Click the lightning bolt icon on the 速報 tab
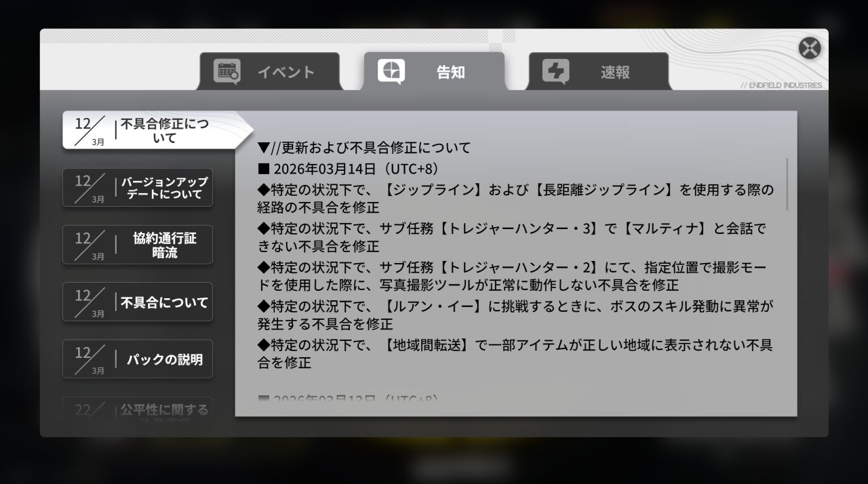 pyautogui.click(x=555, y=72)
